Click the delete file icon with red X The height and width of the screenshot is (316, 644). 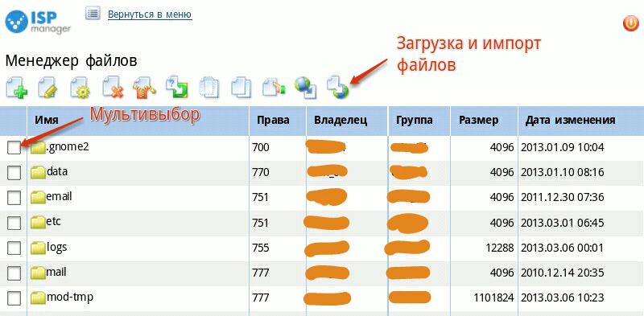[x=113, y=88]
